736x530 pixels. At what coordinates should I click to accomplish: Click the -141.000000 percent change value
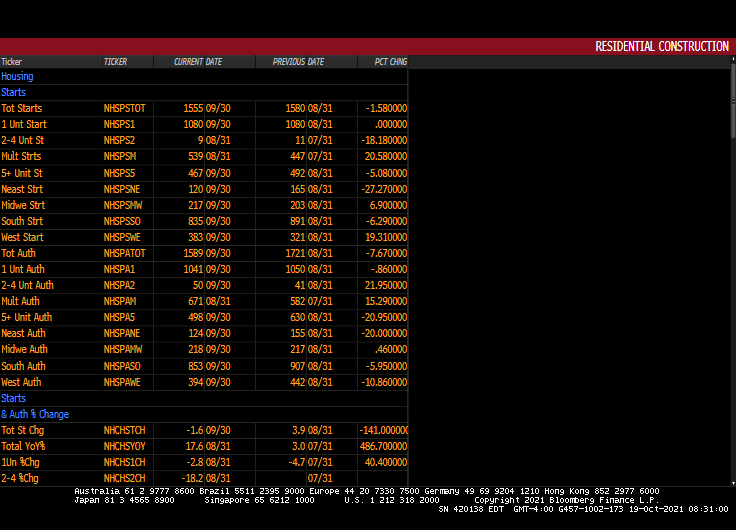click(384, 430)
